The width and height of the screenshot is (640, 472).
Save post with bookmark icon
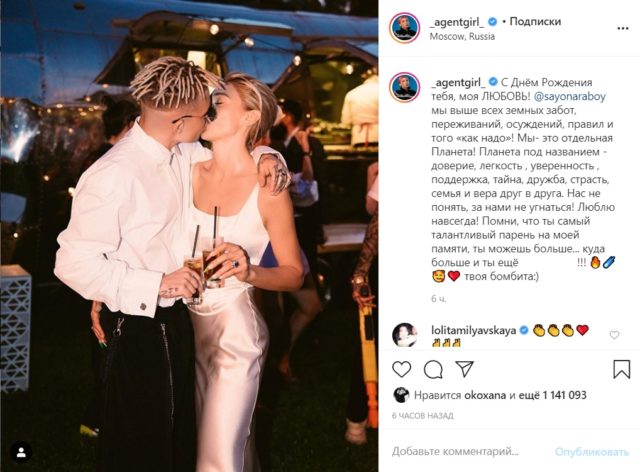pos(621,369)
